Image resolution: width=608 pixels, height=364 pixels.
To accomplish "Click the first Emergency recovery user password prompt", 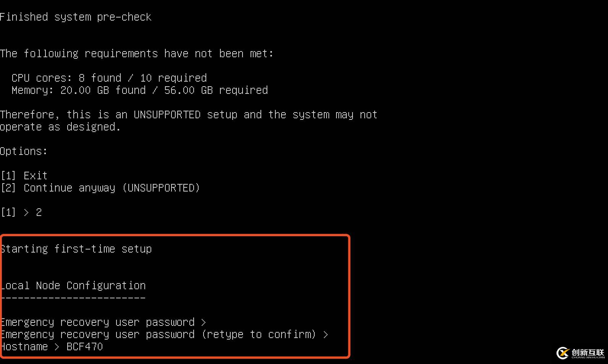I will pyautogui.click(x=102, y=322).
